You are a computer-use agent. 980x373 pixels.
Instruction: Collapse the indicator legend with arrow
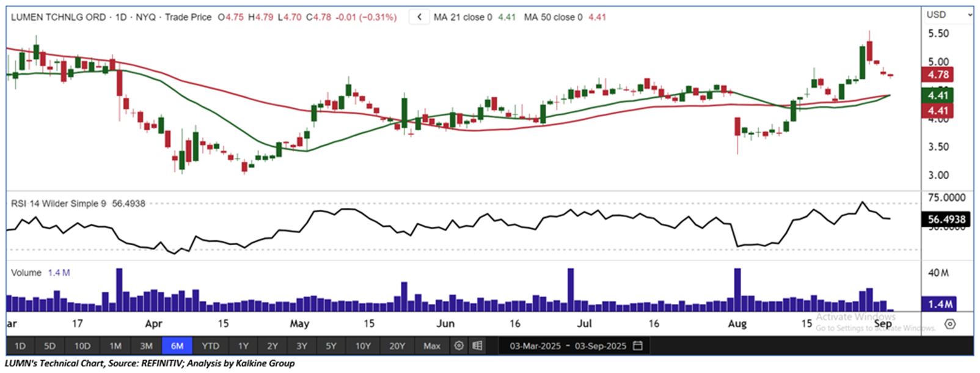click(x=419, y=17)
